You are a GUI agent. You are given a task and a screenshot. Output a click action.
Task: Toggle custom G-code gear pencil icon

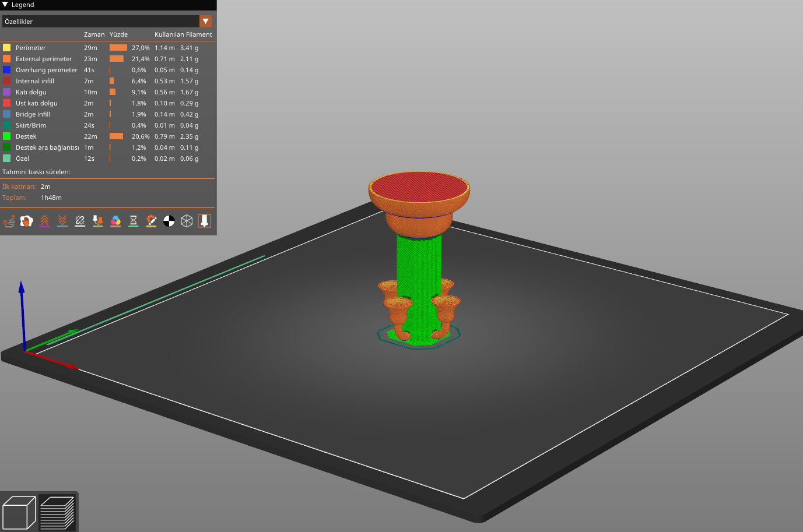(x=151, y=221)
